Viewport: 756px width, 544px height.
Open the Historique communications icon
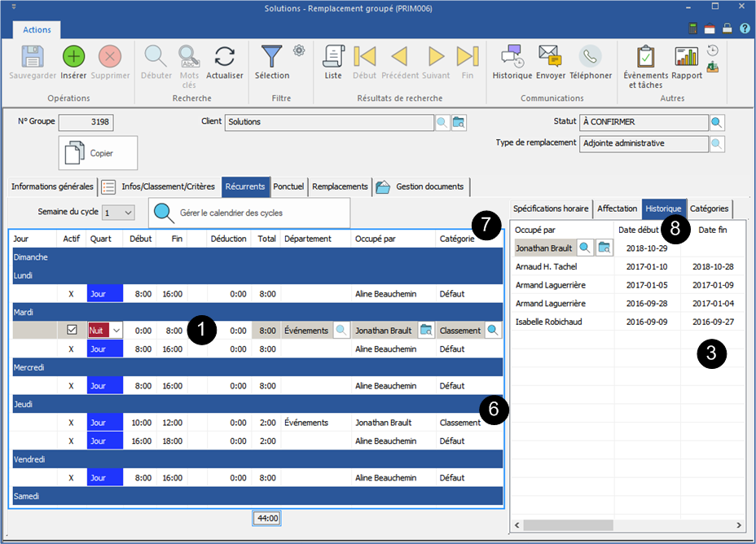click(512, 56)
